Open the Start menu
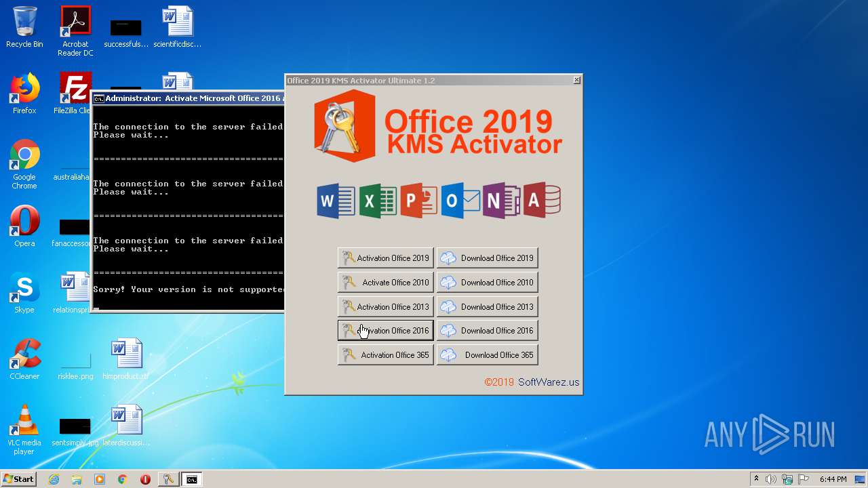The width and height of the screenshot is (868, 488). pos(18,479)
